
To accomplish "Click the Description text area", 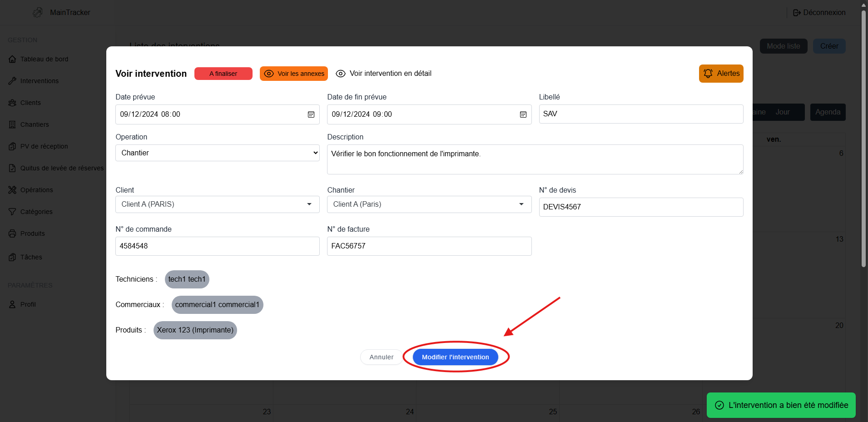I will 535,159.
